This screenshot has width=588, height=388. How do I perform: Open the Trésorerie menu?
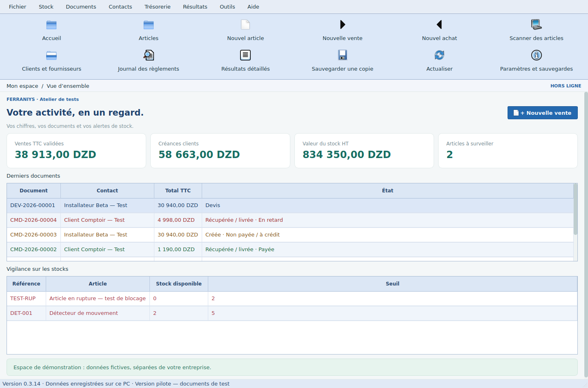pos(158,7)
